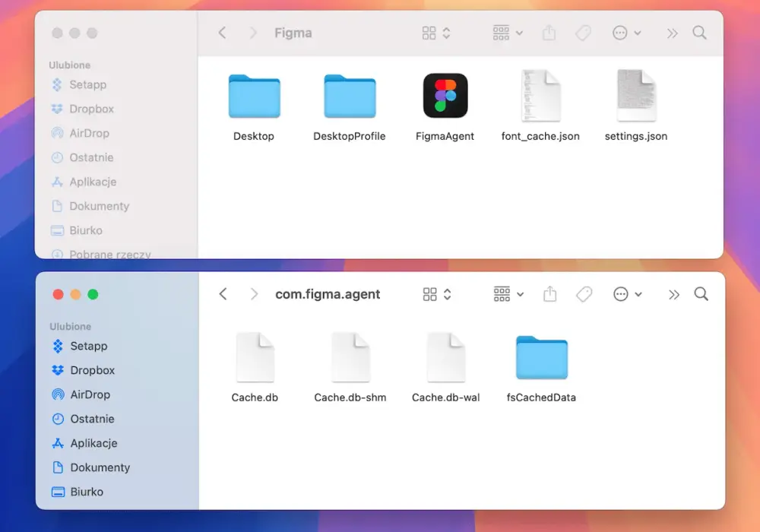This screenshot has height=532, width=760.
Task: Go back in com.figma.agent window
Action: 223,293
